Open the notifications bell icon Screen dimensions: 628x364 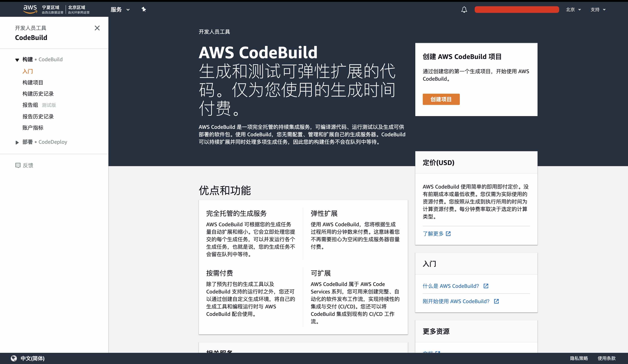pyautogui.click(x=464, y=10)
